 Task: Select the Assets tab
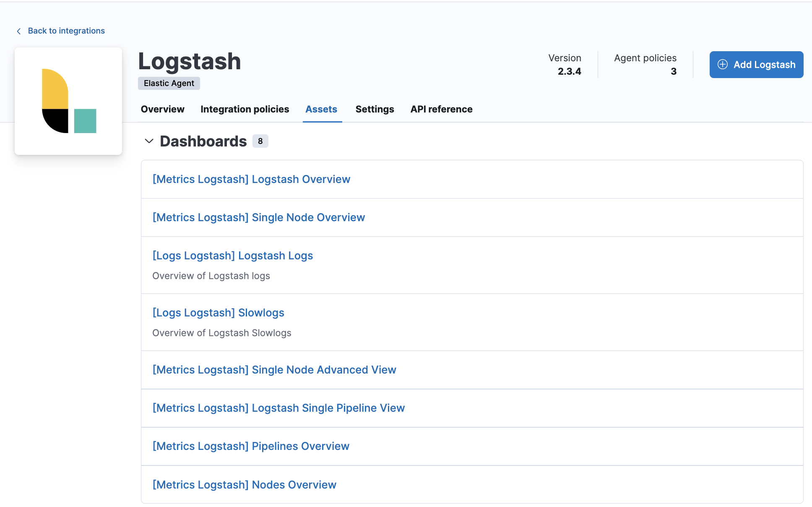pos(321,109)
